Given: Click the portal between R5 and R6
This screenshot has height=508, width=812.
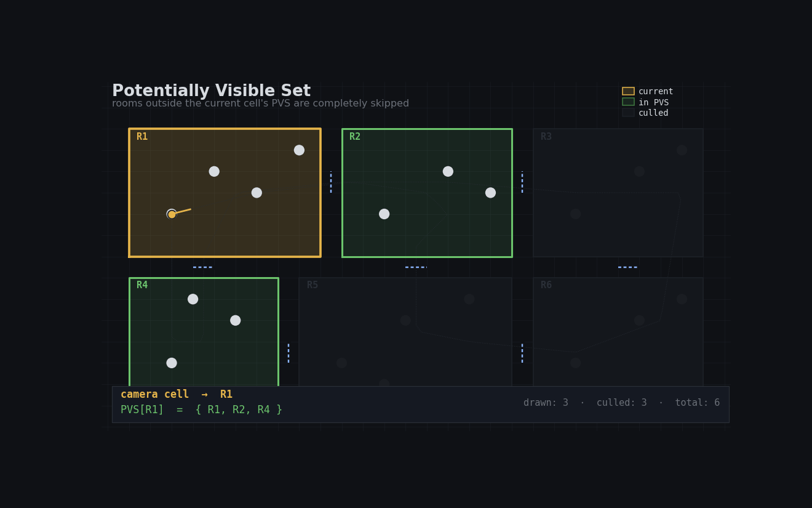Looking at the screenshot, I should [x=522, y=353].
